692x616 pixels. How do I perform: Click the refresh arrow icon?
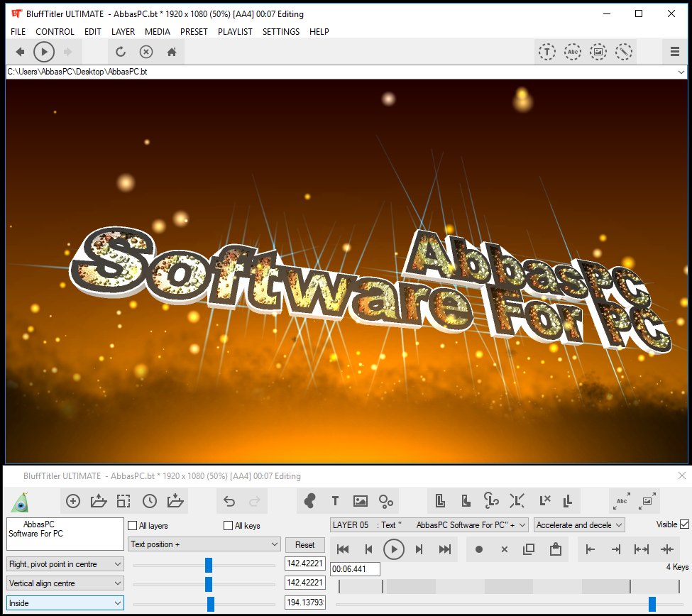click(121, 52)
